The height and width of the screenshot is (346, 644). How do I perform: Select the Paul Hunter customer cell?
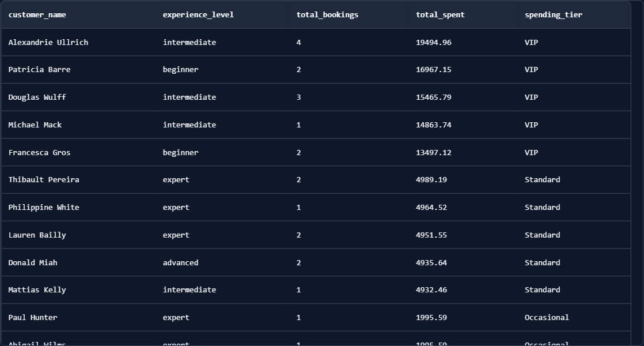coord(33,318)
